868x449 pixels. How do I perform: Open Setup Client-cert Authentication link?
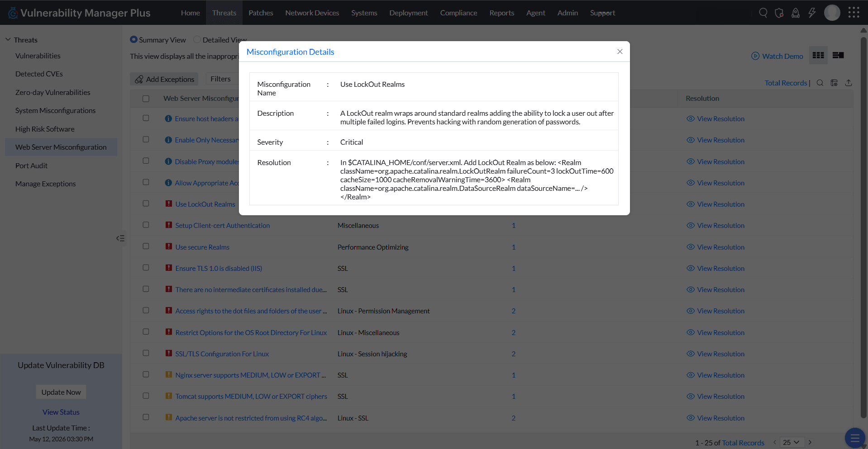point(222,226)
